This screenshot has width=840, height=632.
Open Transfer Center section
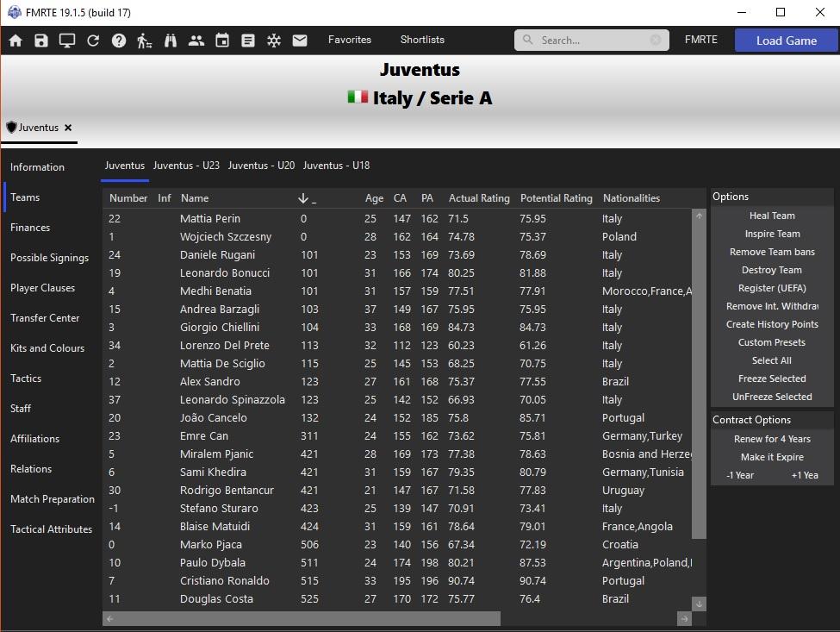click(x=45, y=318)
